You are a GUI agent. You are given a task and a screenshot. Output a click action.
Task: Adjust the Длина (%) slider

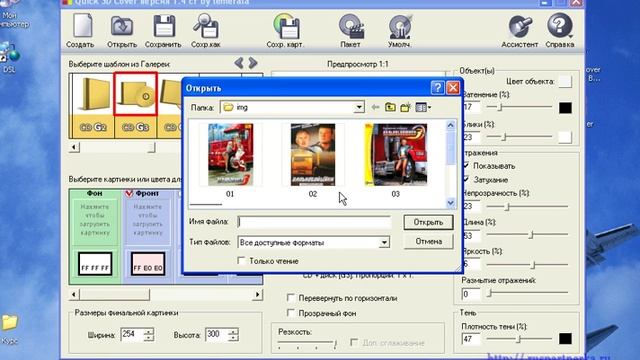tap(531, 235)
